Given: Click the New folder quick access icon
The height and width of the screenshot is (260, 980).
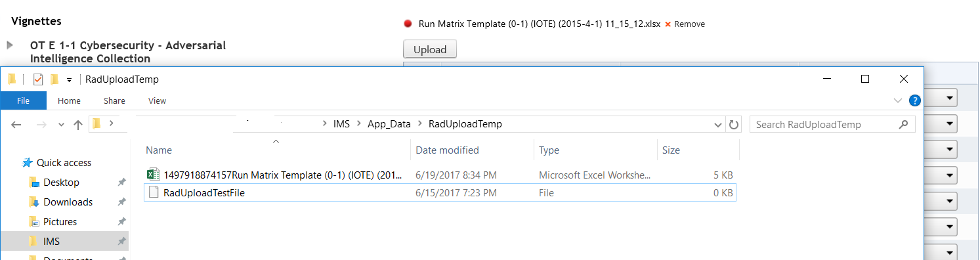Looking at the screenshot, I should 54,79.
